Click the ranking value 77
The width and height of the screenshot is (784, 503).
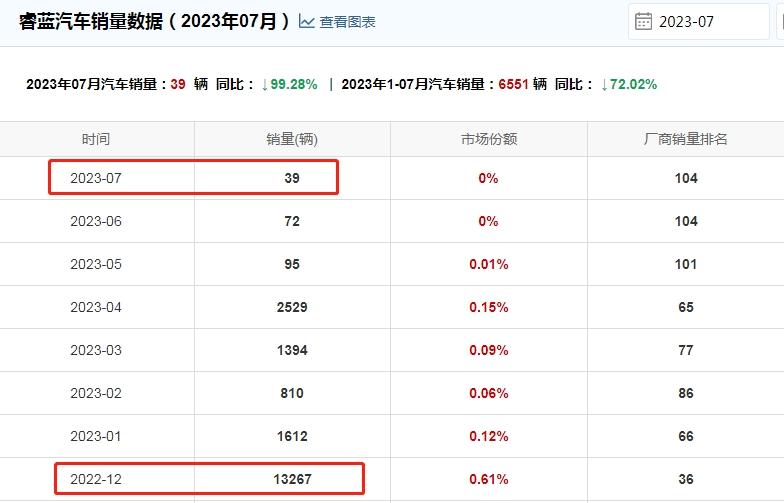pyautogui.click(x=686, y=350)
